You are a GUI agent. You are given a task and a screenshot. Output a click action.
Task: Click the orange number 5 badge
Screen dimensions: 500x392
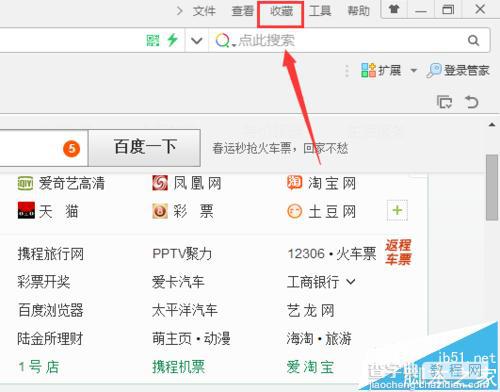pyautogui.click(x=72, y=149)
